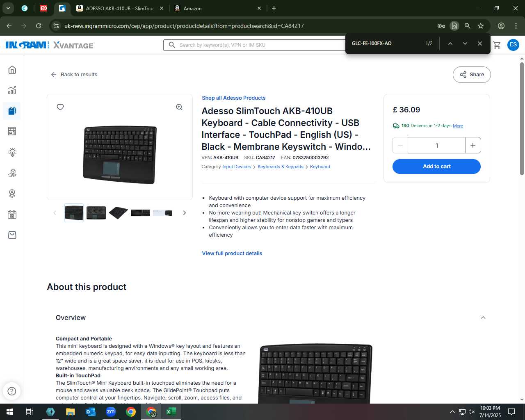
Task: Select the second keyboard thumbnail image
Action: (96, 213)
